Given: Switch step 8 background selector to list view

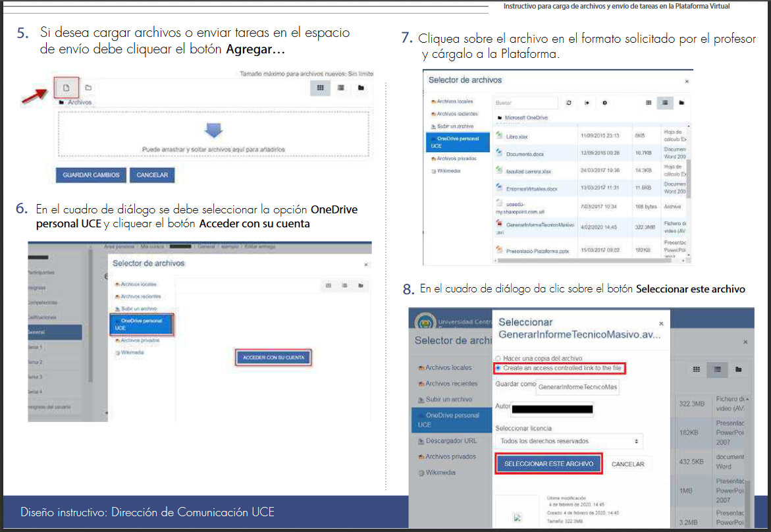Looking at the screenshot, I should click(718, 370).
